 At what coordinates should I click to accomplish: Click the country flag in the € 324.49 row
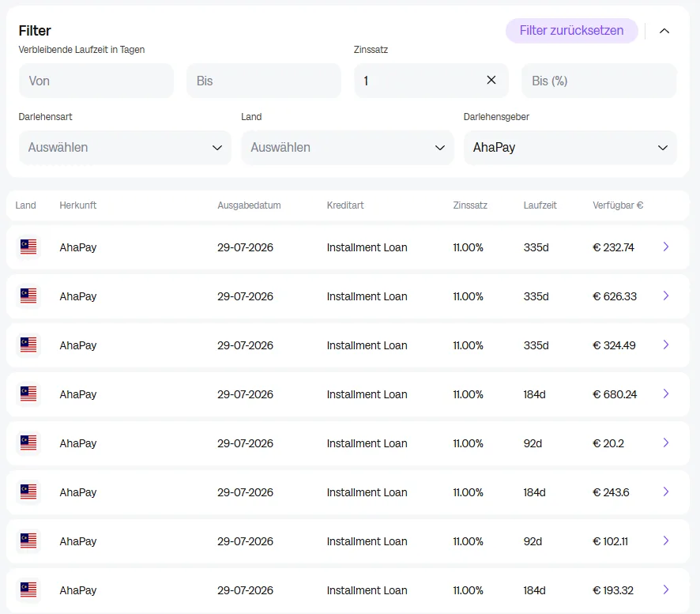[28, 345]
